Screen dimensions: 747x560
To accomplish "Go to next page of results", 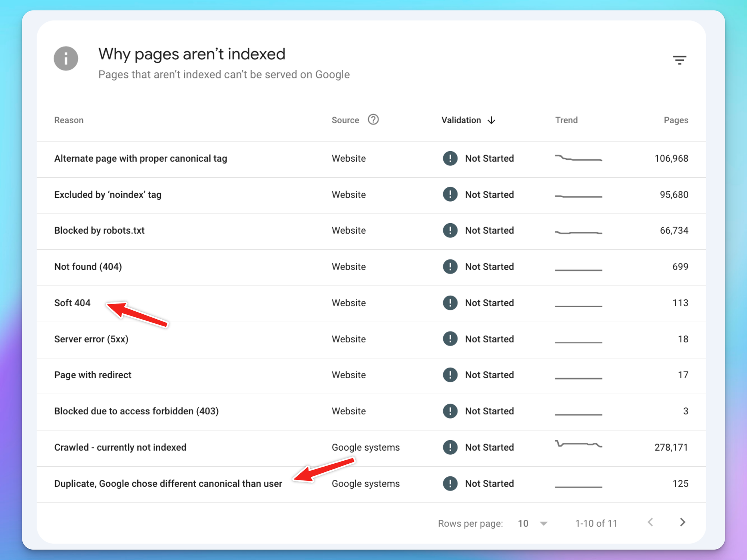I will click(x=682, y=522).
